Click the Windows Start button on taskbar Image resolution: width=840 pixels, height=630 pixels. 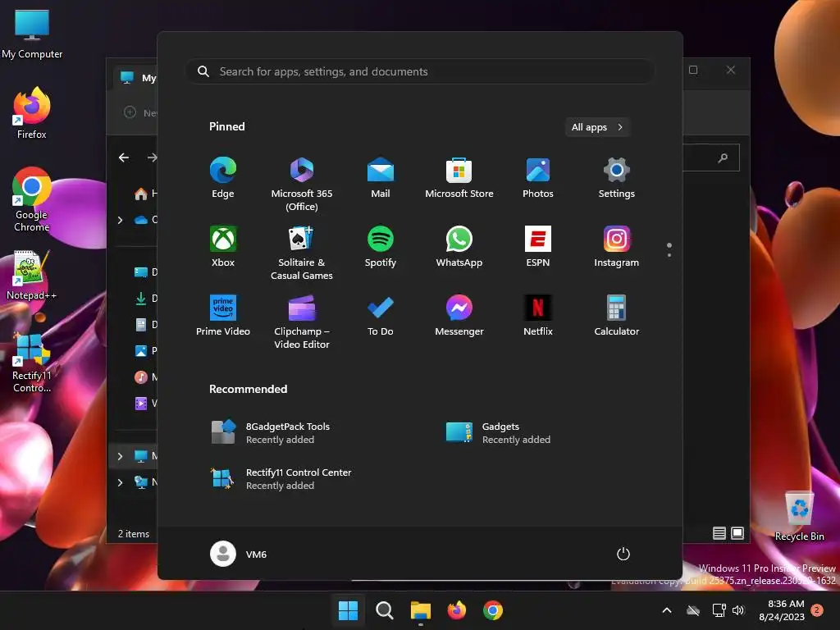[x=348, y=610]
